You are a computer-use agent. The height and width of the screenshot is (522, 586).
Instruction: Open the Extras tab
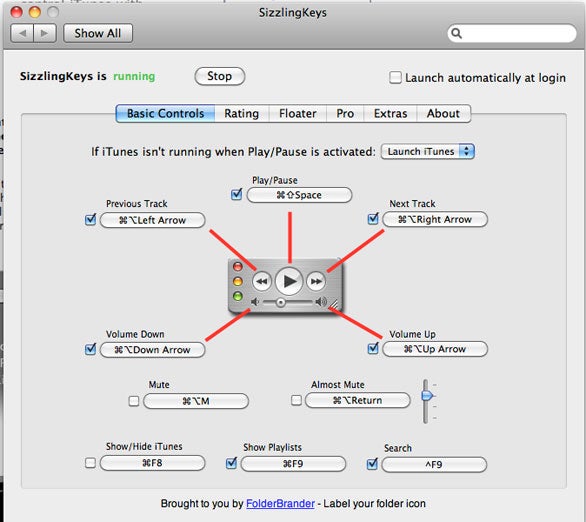(x=390, y=113)
